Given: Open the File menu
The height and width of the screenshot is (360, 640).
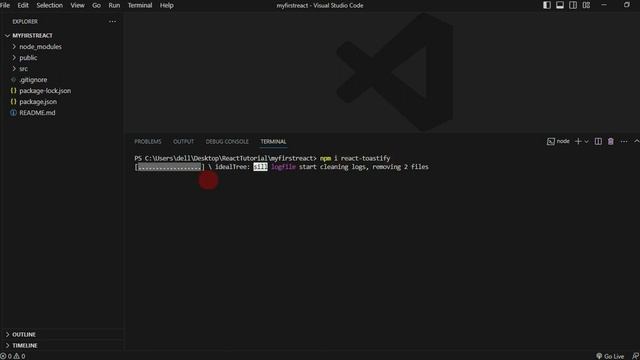Looking at the screenshot, I should pyautogui.click(x=5, y=5).
